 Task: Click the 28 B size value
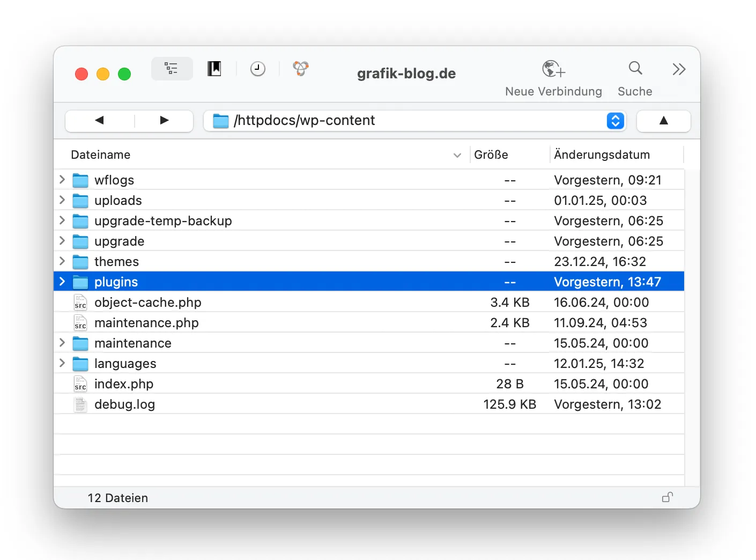510,384
